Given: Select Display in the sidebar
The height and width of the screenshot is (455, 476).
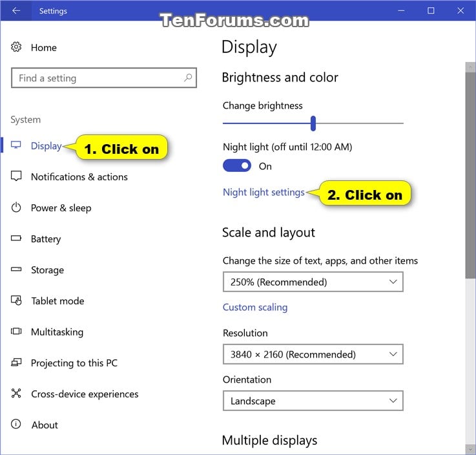Looking at the screenshot, I should point(47,146).
